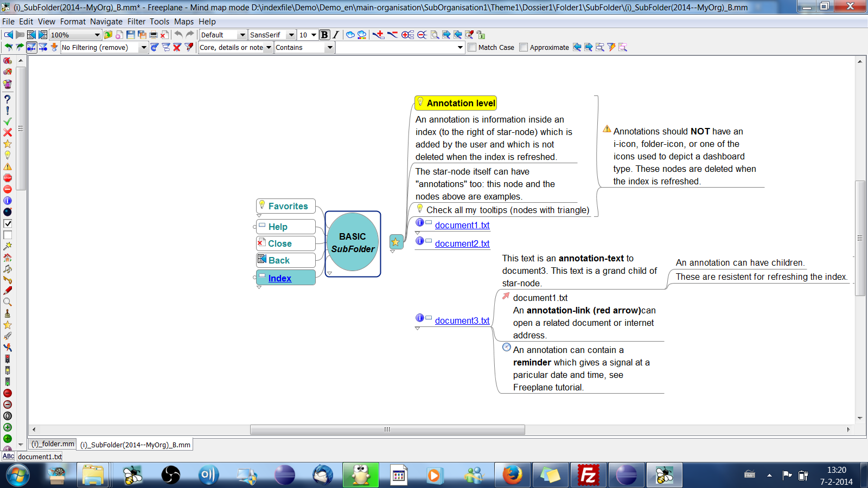Select the warning triangle icon in the sidebar
Viewport: 868px width, 488px height.
[x=8, y=166]
